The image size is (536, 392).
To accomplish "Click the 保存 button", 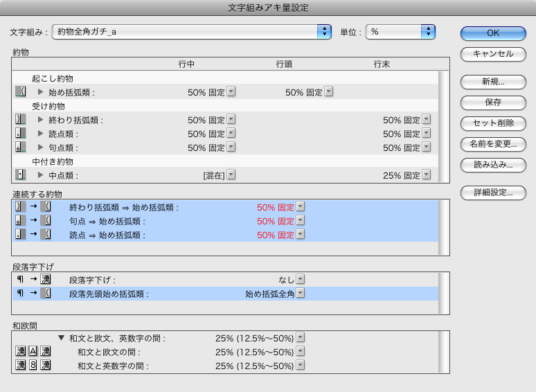I will coord(493,103).
